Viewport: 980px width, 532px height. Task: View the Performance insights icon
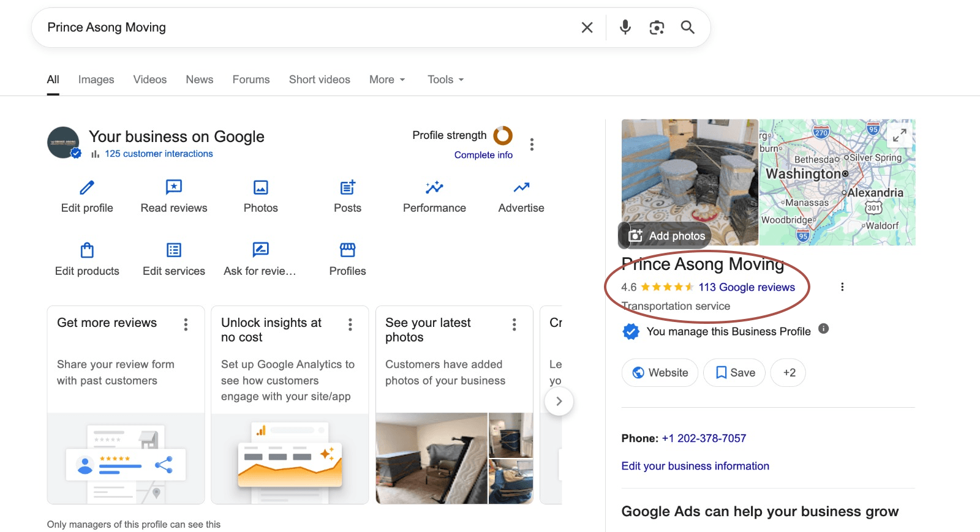[x=434, y=187]
